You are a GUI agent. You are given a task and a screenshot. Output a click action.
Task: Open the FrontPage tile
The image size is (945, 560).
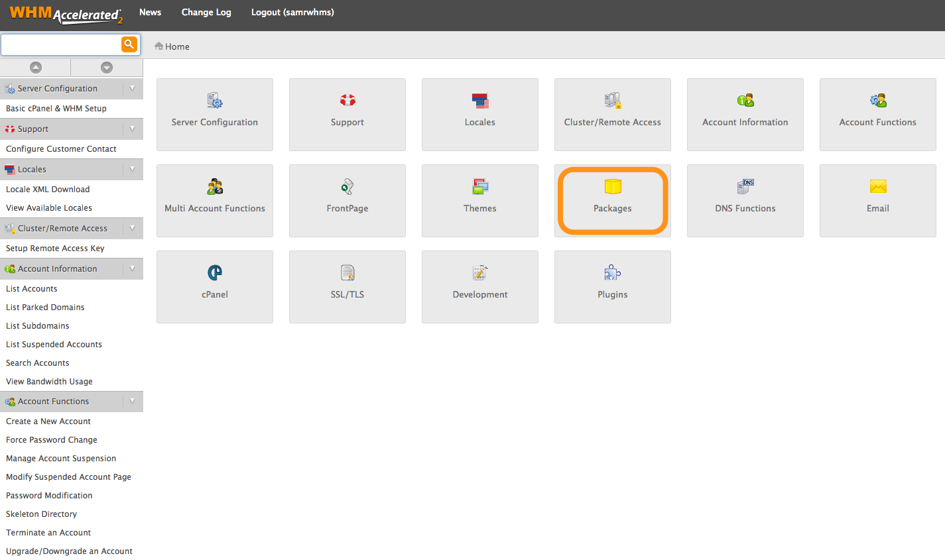pos(347,201)
